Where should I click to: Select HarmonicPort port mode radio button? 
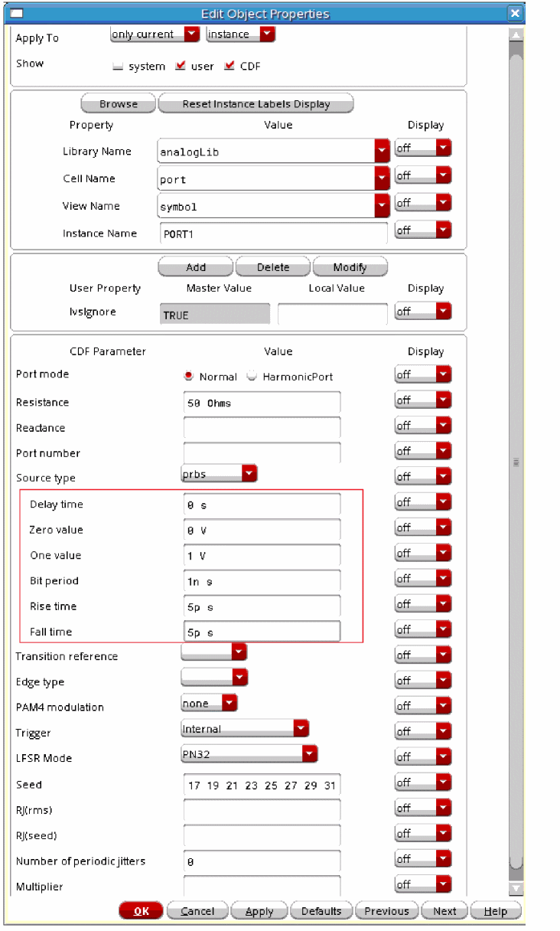point(252,376)
